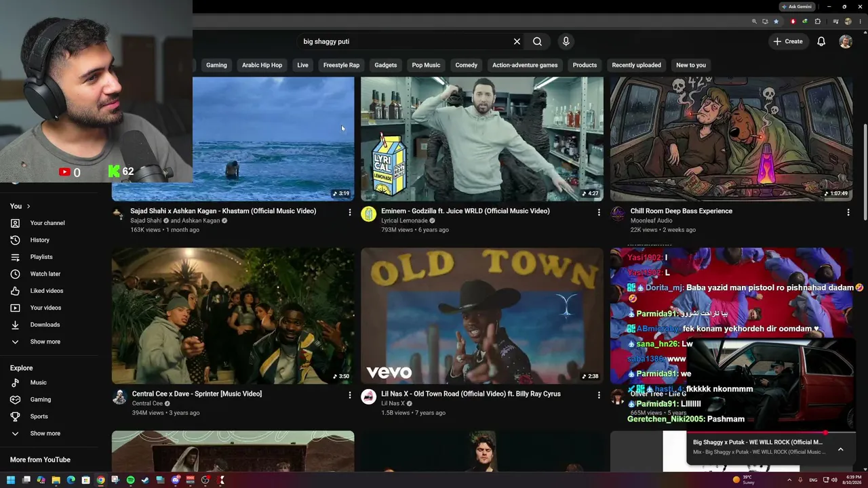Open Chrome media controls icon
Image resolution: width=868 pixels, height=488 pixels.
tap(835, 22)
